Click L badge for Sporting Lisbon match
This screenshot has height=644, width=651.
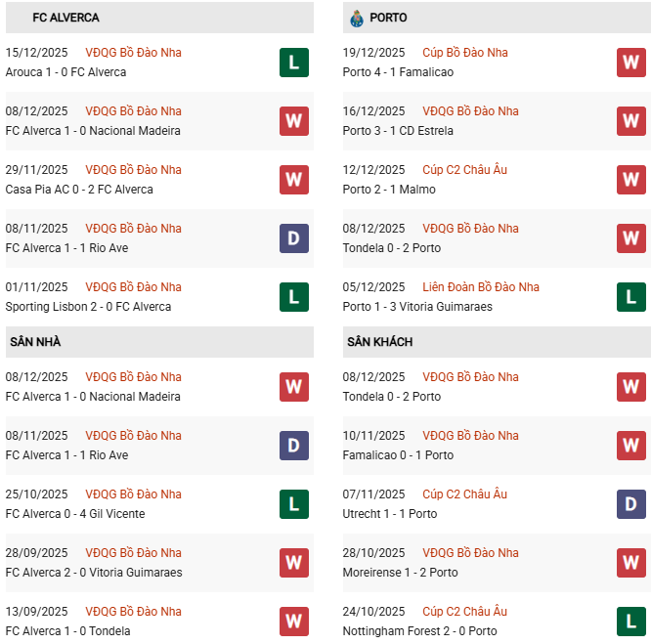[293, 297]
